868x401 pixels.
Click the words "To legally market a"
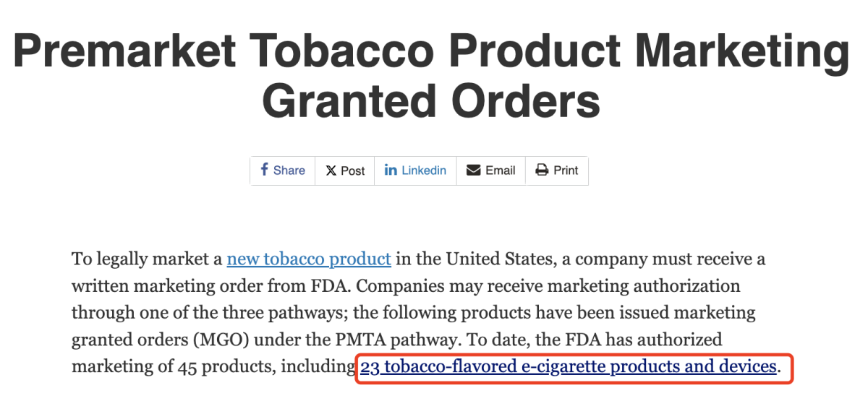(x=147, y=259)
